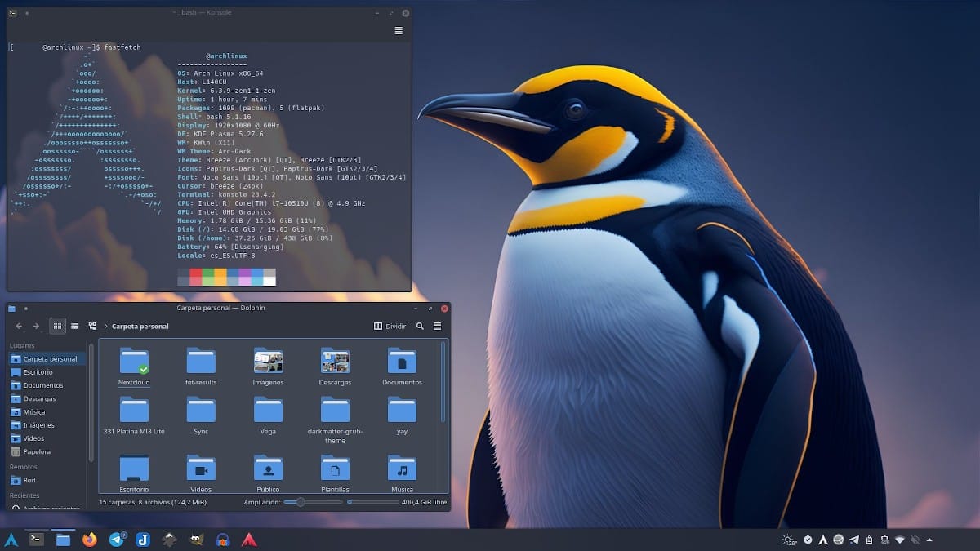980x551 pixels.
Task: Open the search tool in Dolphin
Action: (x=420, y=326)
